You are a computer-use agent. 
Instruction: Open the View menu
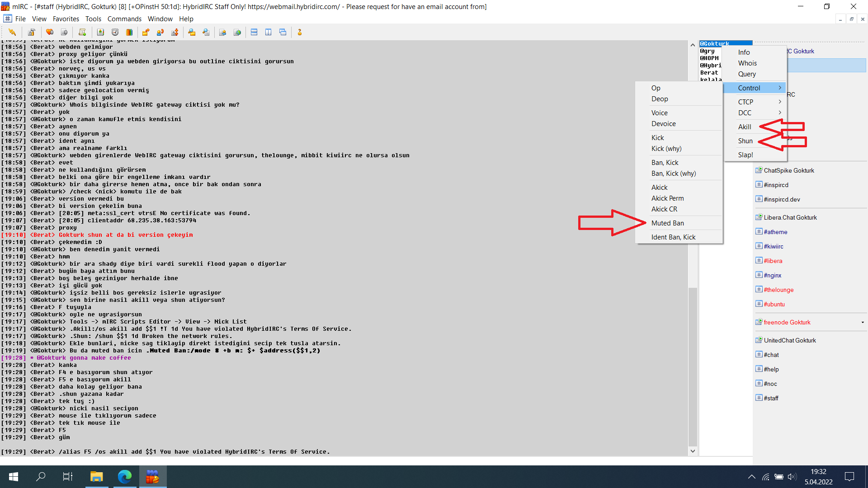pos(39,19)
